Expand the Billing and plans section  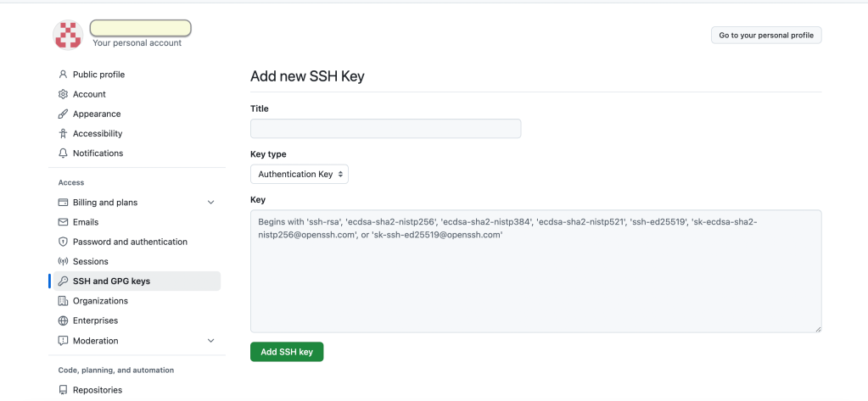coord(211,203)
